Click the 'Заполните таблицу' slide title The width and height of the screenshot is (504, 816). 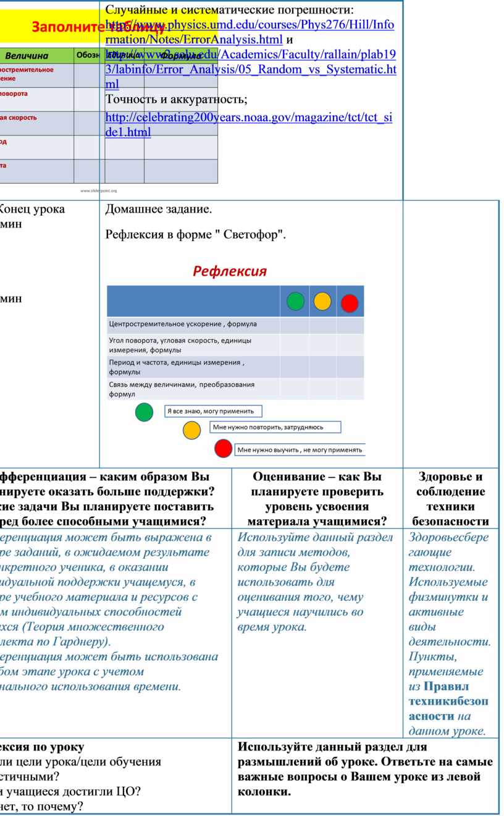[x=98, y=27]
